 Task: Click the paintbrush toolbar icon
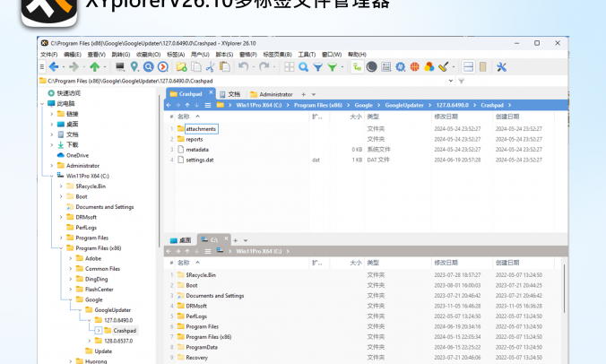coord(443,67)
